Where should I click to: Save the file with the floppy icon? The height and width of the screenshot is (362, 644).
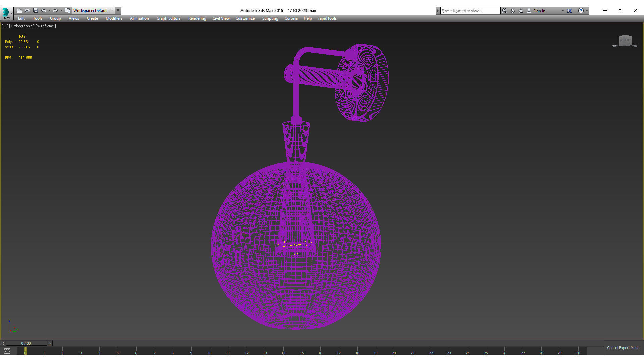point(36,11)
